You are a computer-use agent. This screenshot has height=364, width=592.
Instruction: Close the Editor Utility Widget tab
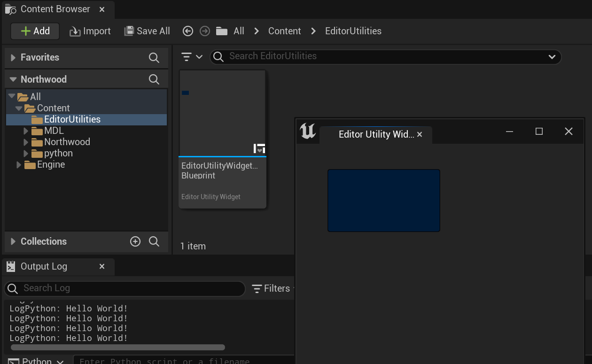(x=420, y=134)
